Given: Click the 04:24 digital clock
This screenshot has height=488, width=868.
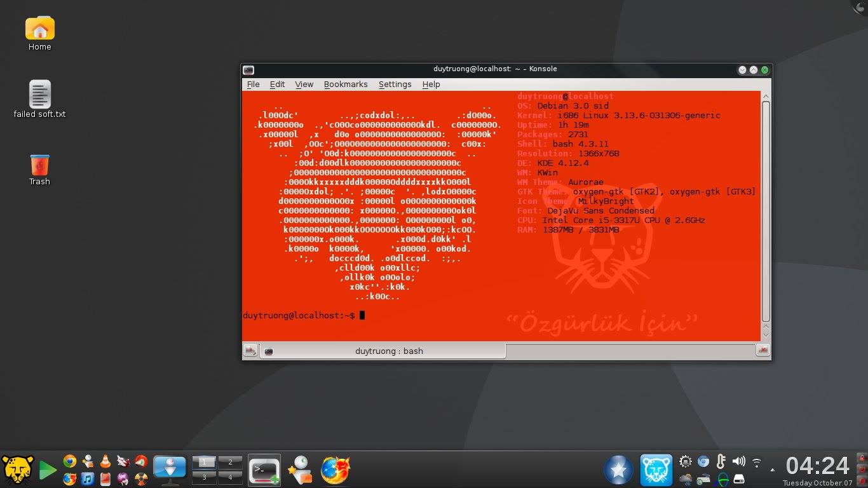Looking at the screenshot, I should [x=817, y=466].
